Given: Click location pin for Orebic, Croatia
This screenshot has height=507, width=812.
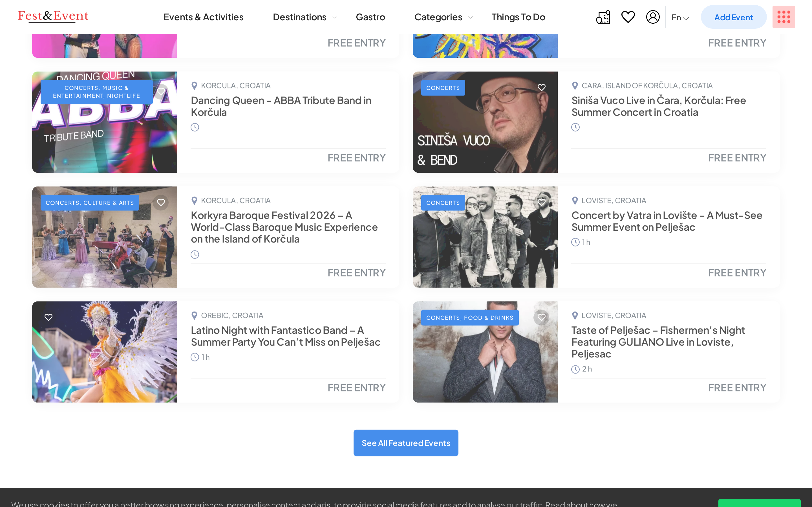Looking at the screenshot, I should pyautogui.click(x=194, y=315).
